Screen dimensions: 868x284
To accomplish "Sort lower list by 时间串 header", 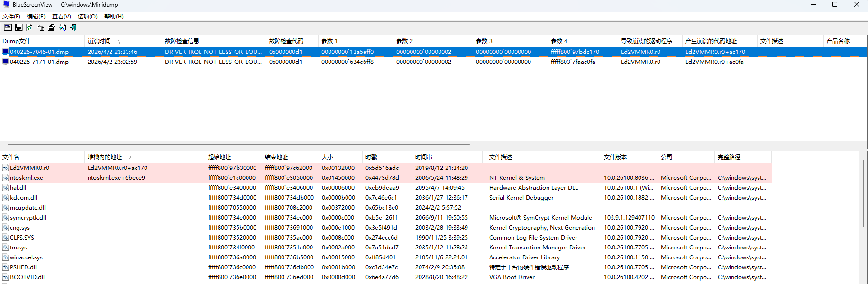I will point(448,157).
